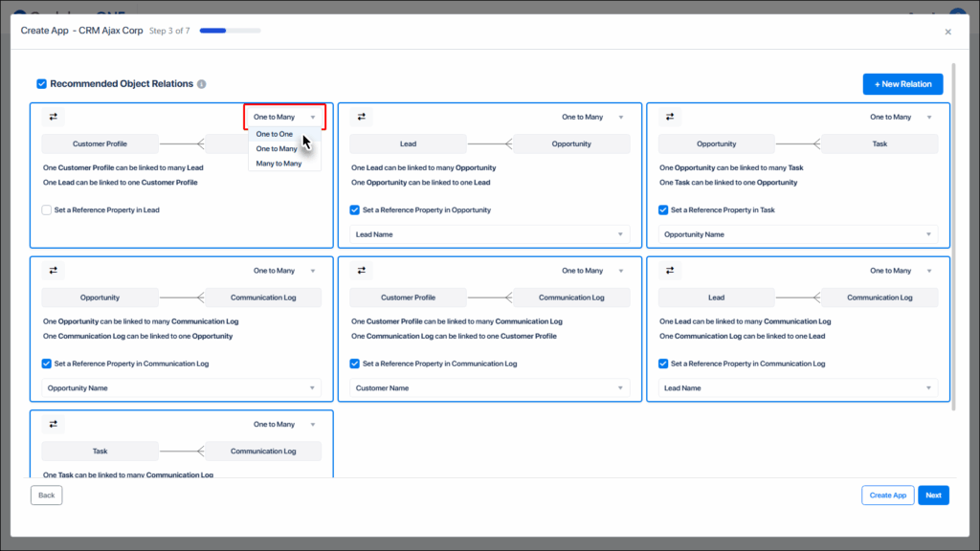This screenshot has width=980, height=551.
Task: Click the New Relation button
Action: tap(902, 84)
